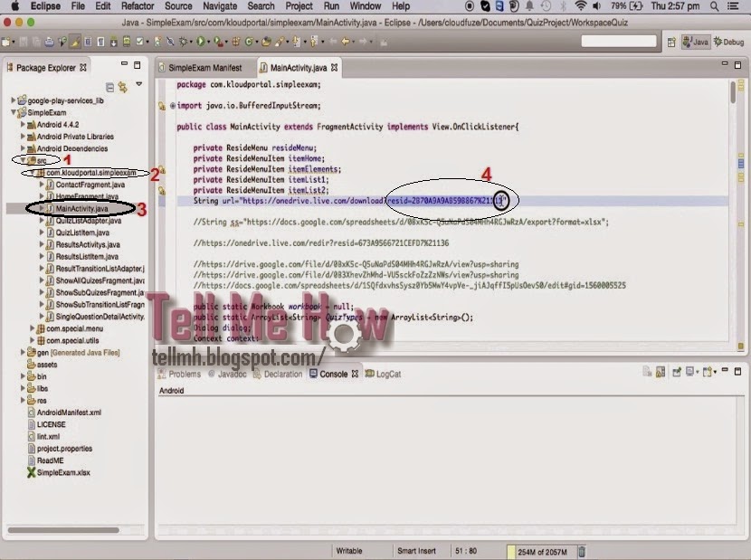Click the editor vertical scrollbar
This screenshot has height=560, width=751.
(733, 92)
